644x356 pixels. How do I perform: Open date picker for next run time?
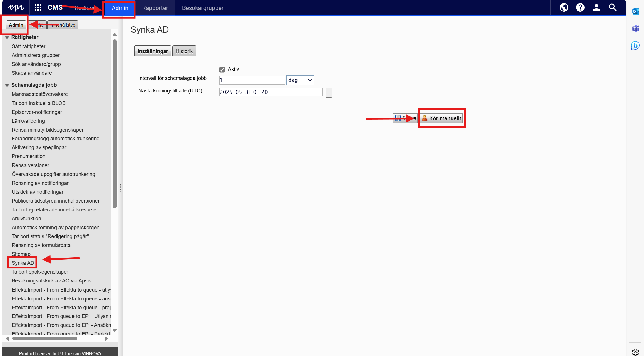tap(329, 93)
